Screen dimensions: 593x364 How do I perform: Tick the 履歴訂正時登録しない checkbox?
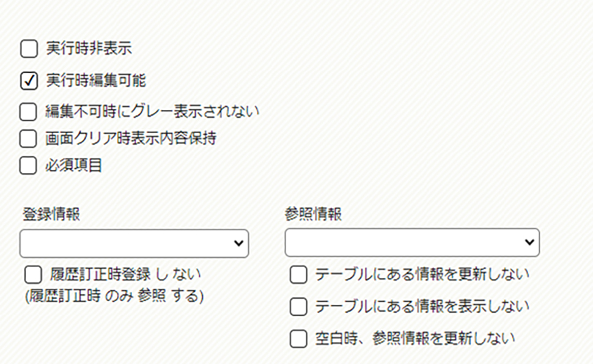tap(33, 275)
